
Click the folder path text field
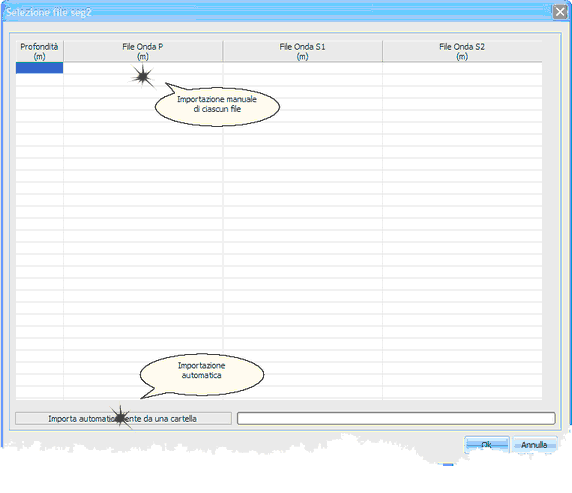396,418
